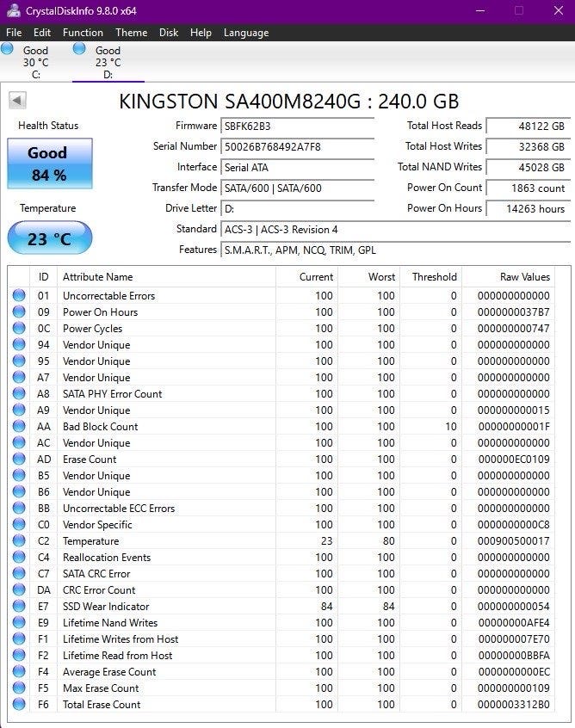Click the ID column header
This screenshot has height=728, width=575.
point(43,277)
